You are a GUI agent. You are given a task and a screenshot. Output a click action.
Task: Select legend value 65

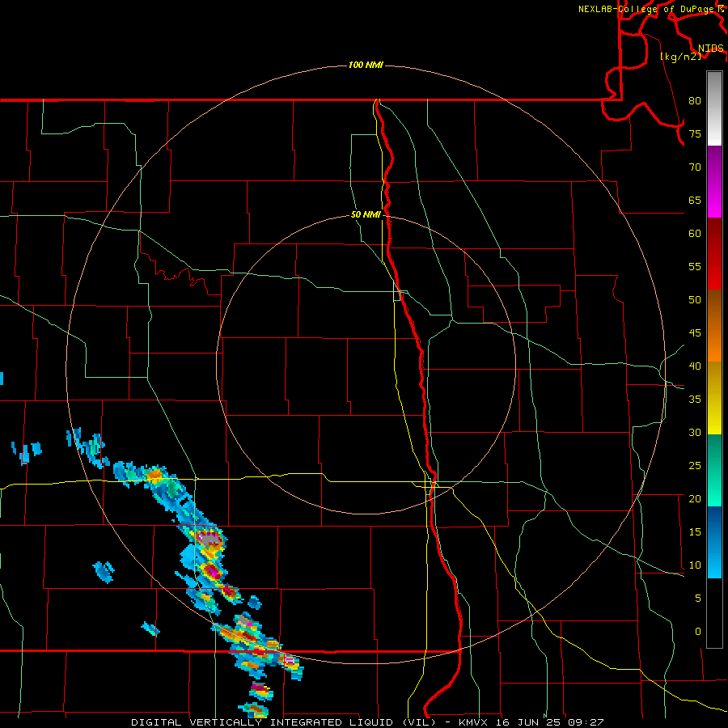[695, 200]
